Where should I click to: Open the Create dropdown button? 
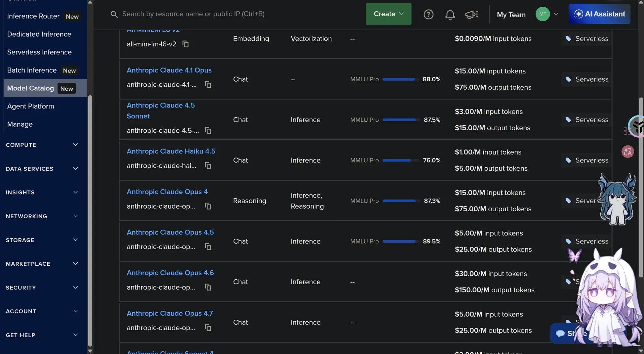tap(388, 14)
